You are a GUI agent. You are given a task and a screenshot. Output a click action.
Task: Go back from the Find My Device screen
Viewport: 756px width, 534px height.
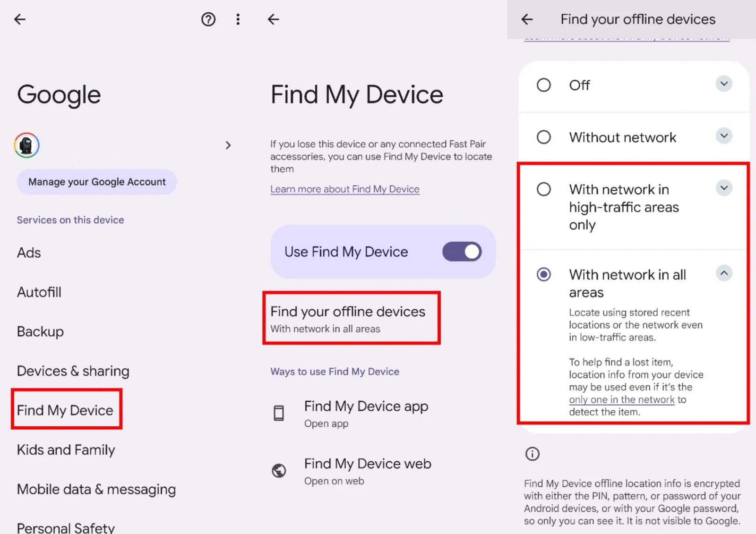click(274, 19)
